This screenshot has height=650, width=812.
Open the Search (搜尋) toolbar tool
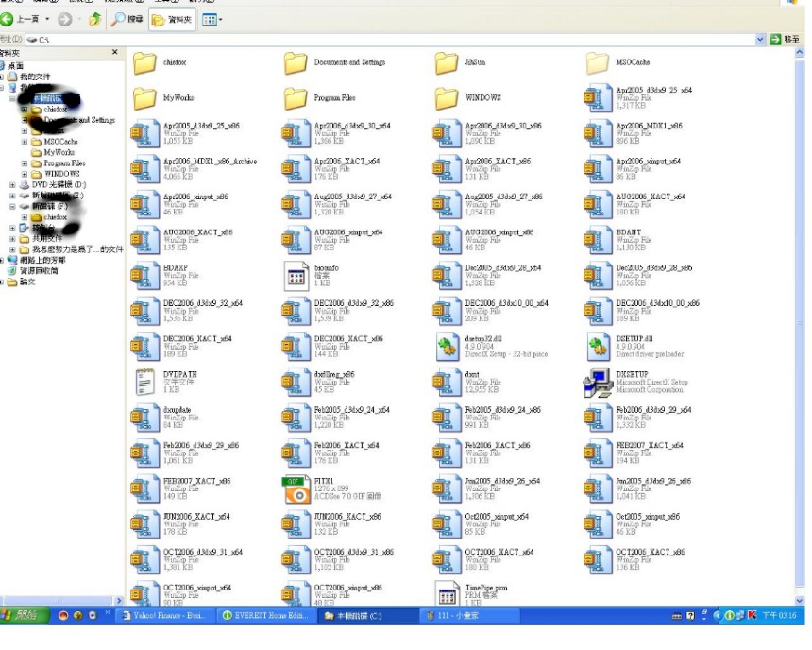(x=127, y=19)
